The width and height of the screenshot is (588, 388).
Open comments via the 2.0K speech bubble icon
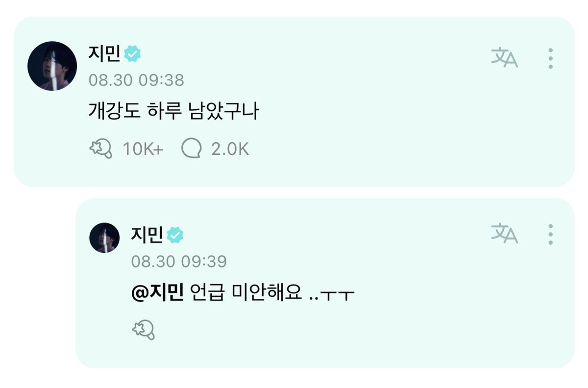pyautogui.click(x=191, y=149)
